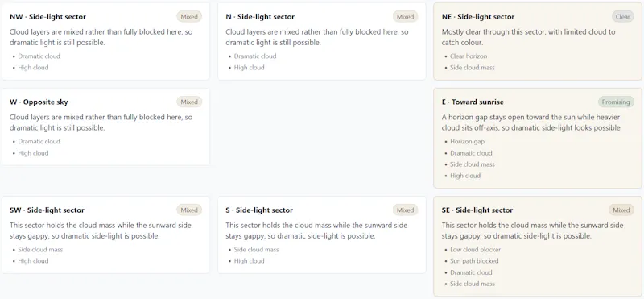Open the S Side-light sector heading
644x299 pixels.
(x=259, y=210)
